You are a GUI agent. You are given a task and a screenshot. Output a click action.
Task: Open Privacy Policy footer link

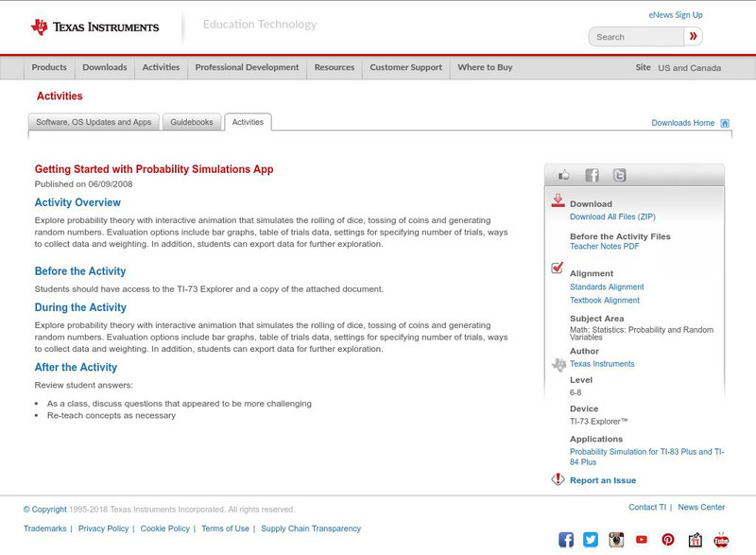click(x=103, y=529)
